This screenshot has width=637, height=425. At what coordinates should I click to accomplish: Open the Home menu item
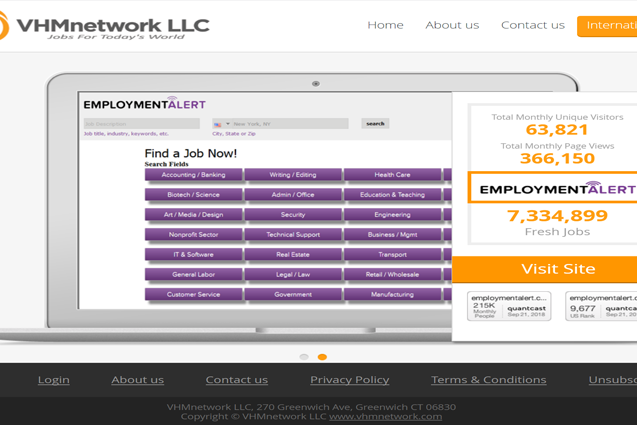pyautogui.click(x=385, y=25)
